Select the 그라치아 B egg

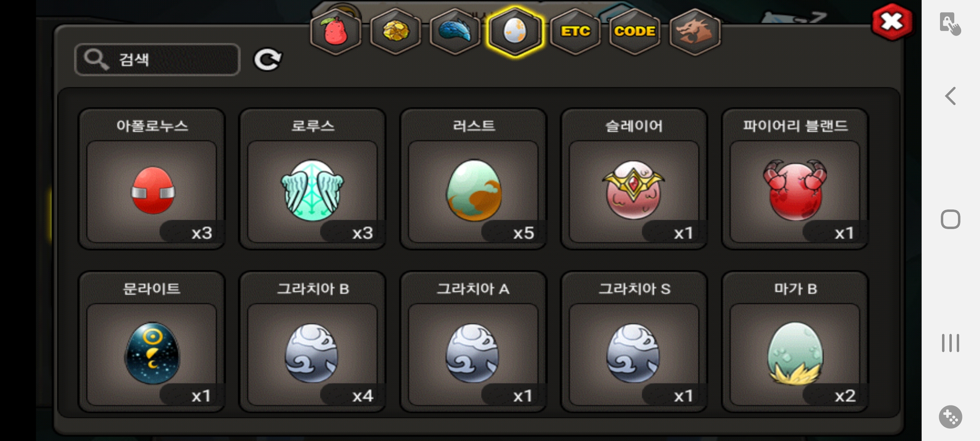[x=312, y=342]
